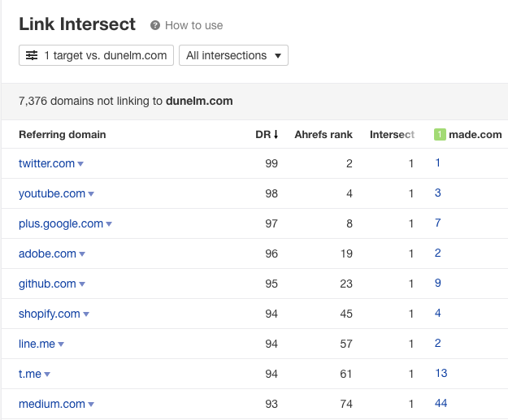Sort the table by the DR column

[267, 134]
